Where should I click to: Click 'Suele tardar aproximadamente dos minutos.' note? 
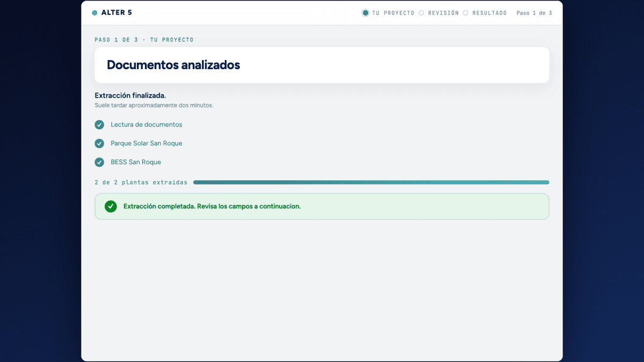coord(154,105)
